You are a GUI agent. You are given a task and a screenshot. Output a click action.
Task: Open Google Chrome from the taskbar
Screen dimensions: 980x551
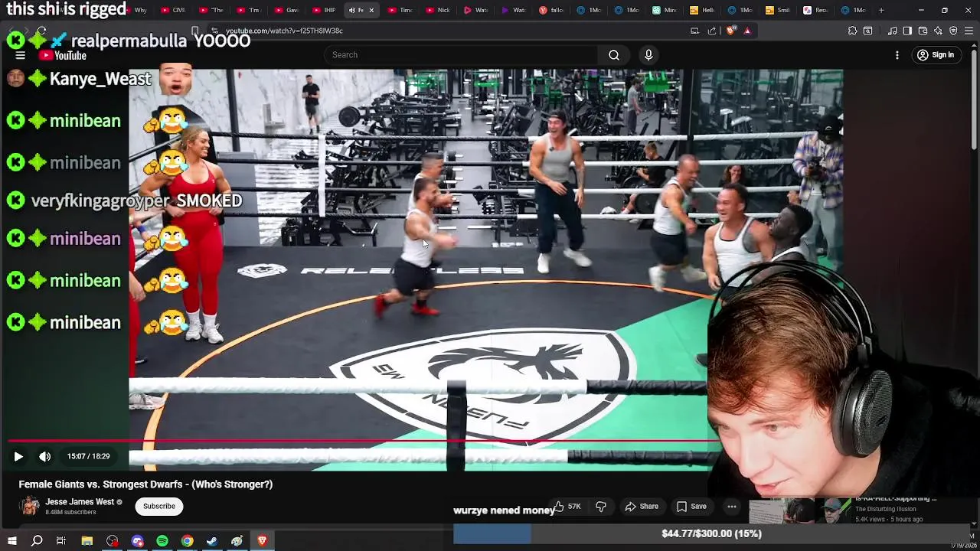[x=187, y=541]
